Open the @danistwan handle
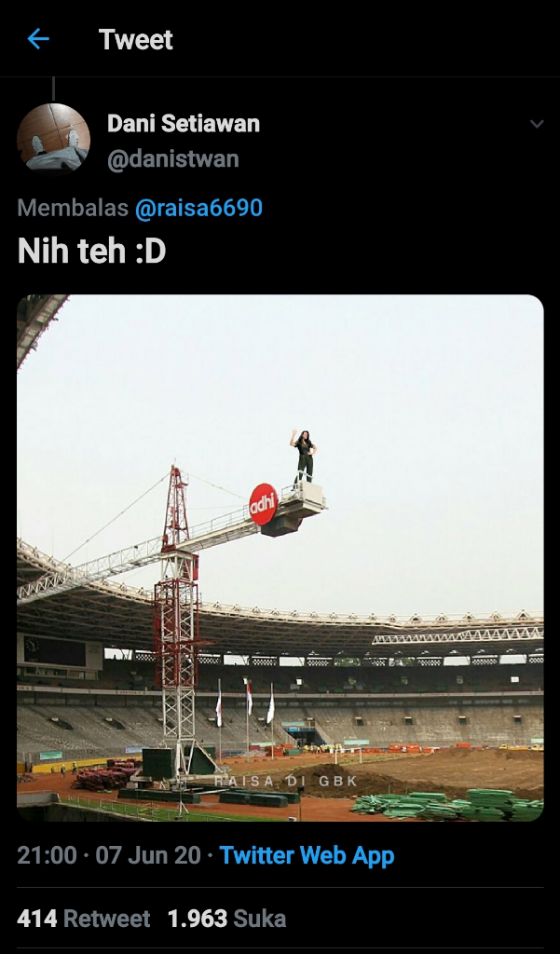 click(x=173, y=158)
